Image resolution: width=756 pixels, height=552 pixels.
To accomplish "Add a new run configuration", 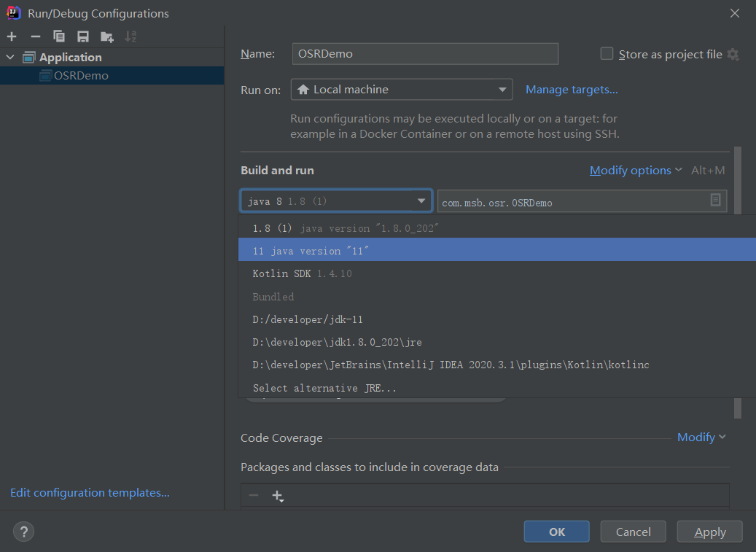I will [12, 36].
